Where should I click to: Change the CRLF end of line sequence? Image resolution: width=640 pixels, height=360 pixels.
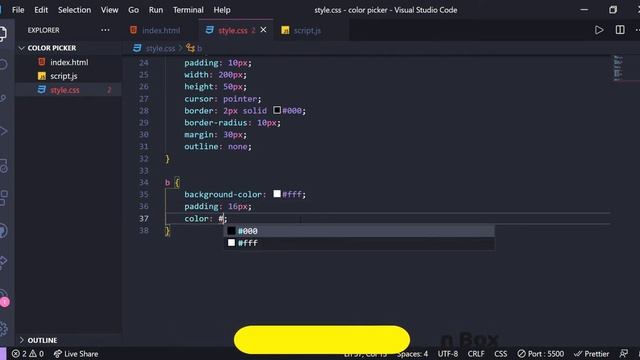click(x=476, y=354)
